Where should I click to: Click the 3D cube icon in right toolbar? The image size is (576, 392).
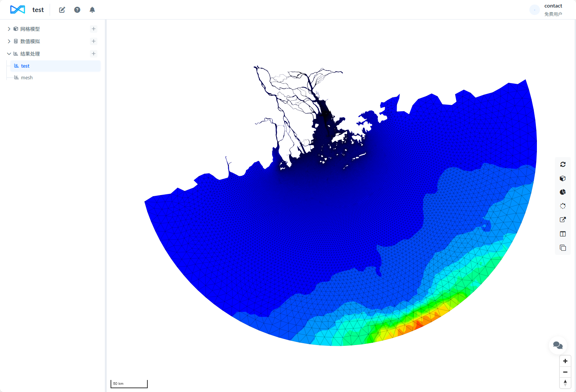(563, 178)
